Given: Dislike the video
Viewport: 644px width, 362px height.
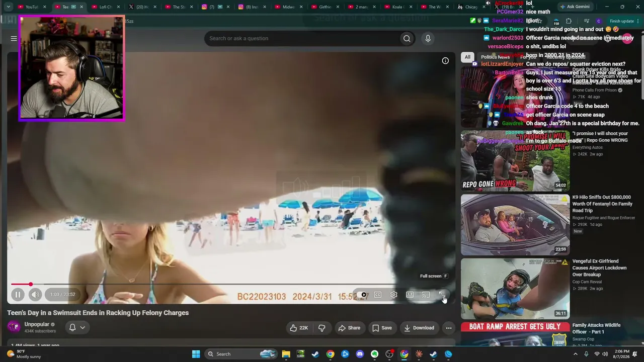Looking at the screenshot, I should pos(322,328).
